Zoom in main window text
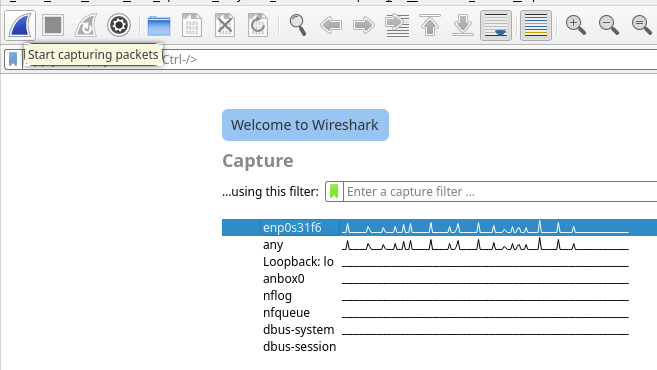This screenshot has width=657, height=370. [x=576, y=25]
